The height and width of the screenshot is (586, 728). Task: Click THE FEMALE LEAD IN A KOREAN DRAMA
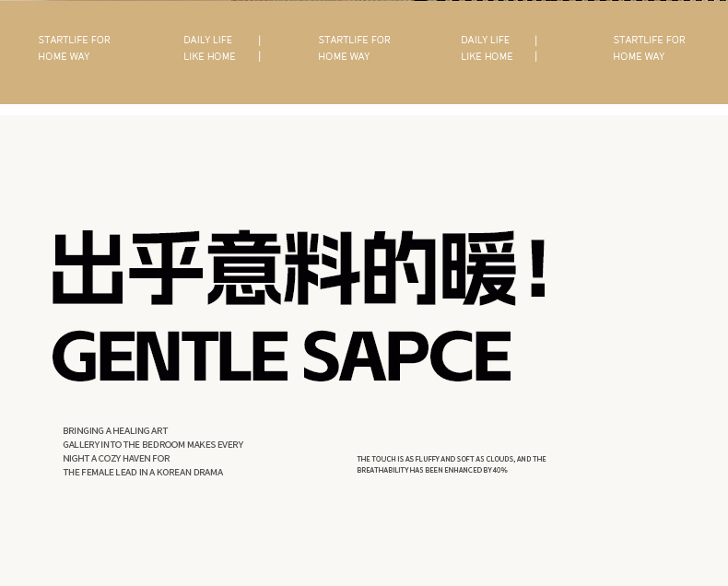pos(143,473)
